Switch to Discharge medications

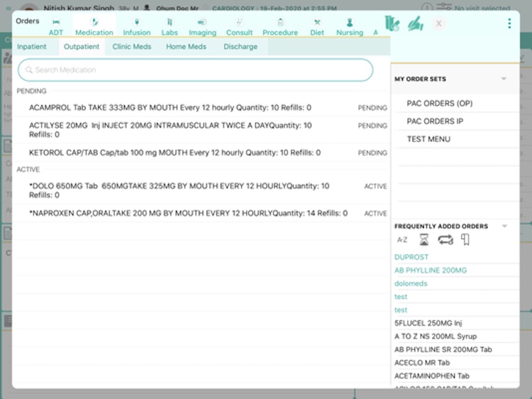(240, 47)
